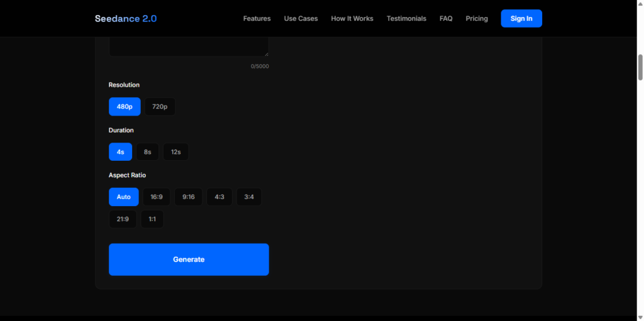Go to Use Cases section
Screen dimensions: 644x321
tap(301, 19)
